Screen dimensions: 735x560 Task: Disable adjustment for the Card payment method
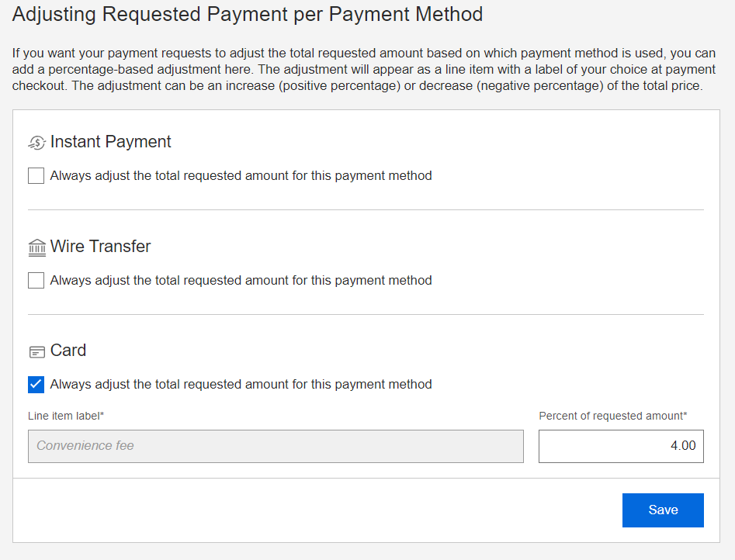[x=35, y=384]
